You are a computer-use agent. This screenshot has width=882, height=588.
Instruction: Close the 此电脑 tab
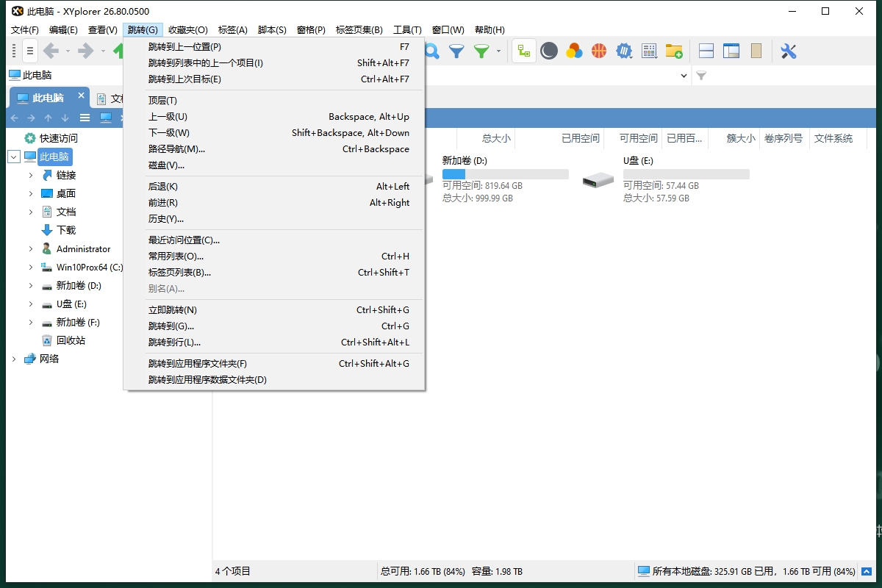pos(82,96)
